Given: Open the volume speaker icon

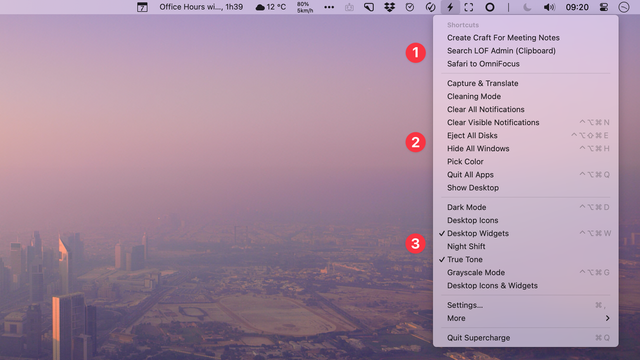Looking at the screenshot, I should tap(549, 7).
